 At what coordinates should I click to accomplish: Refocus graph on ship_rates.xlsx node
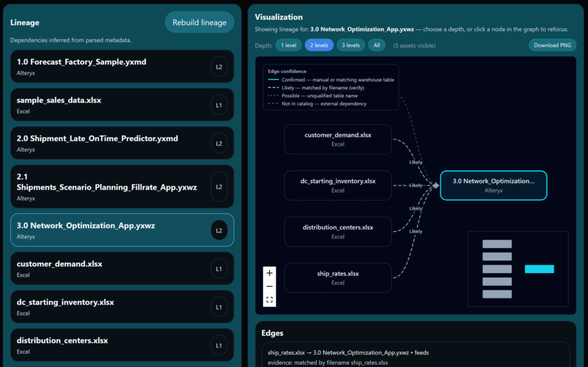tap(338, 277)
